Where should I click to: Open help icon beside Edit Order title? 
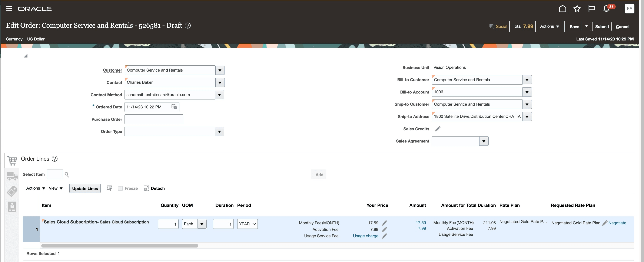(x=188, y=26)
